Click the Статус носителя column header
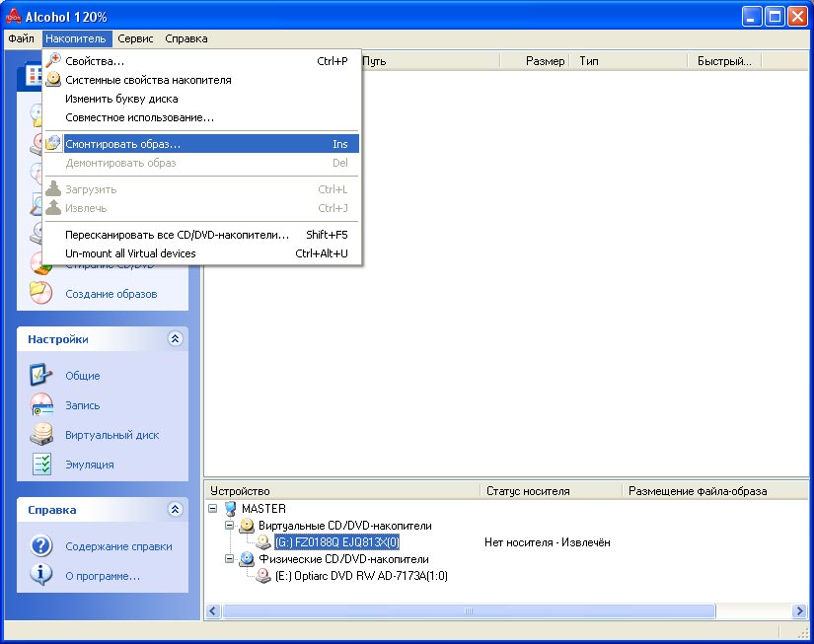 551,491
